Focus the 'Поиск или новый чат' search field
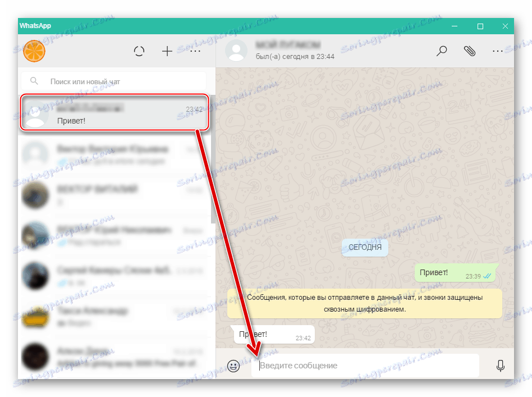Viewport: 532px width, 397px height. (x=114, y=81)
